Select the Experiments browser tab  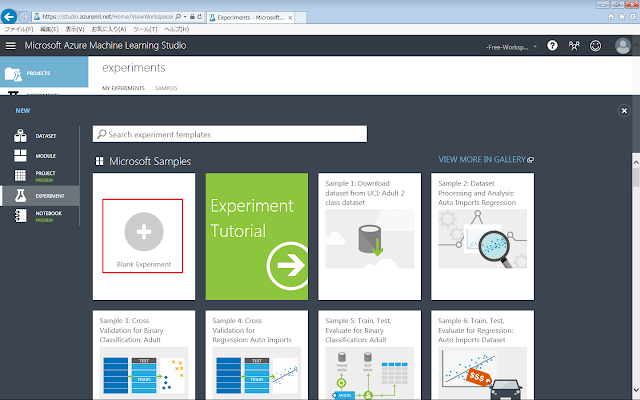(x=251, y=18)
